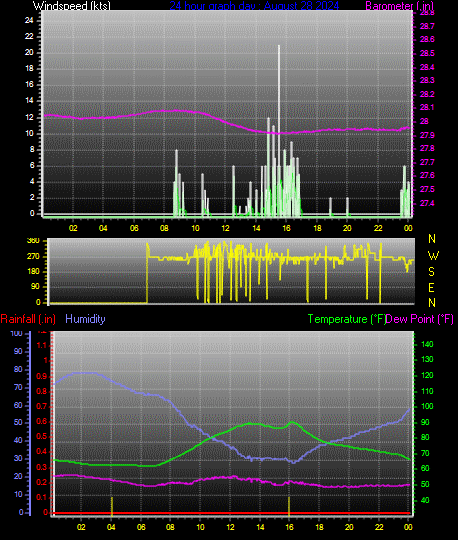Click the 1.1 value on rainfall axis
The width and height of the screenshot is (458, 540).
[x=42, y=345]
